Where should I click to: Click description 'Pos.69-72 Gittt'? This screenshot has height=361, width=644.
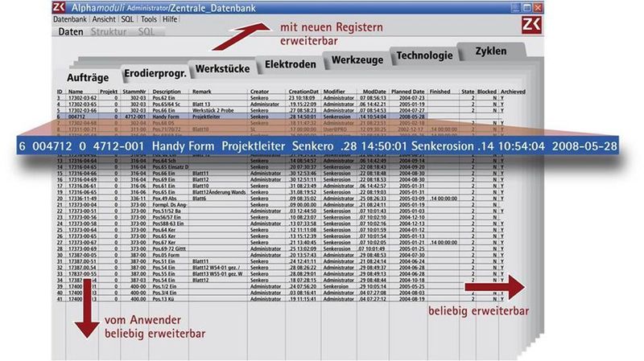tap(169, 248)
